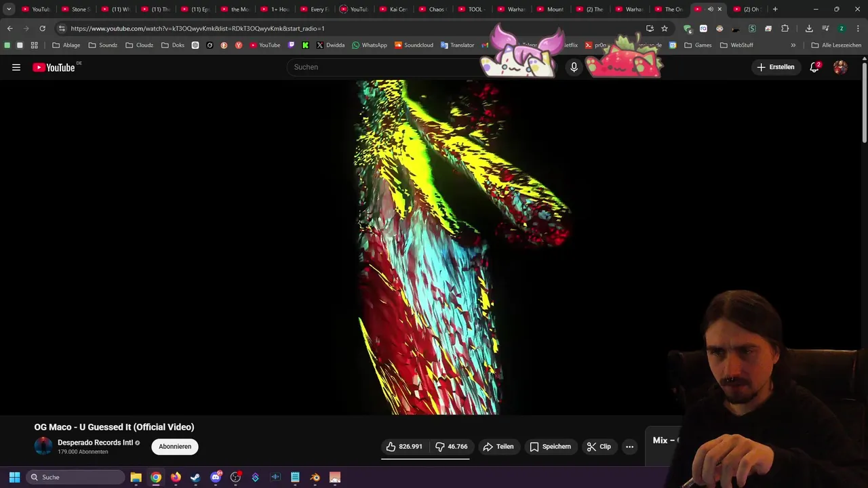
Task: Open Discord from taskbar
Action: point(216,477)
